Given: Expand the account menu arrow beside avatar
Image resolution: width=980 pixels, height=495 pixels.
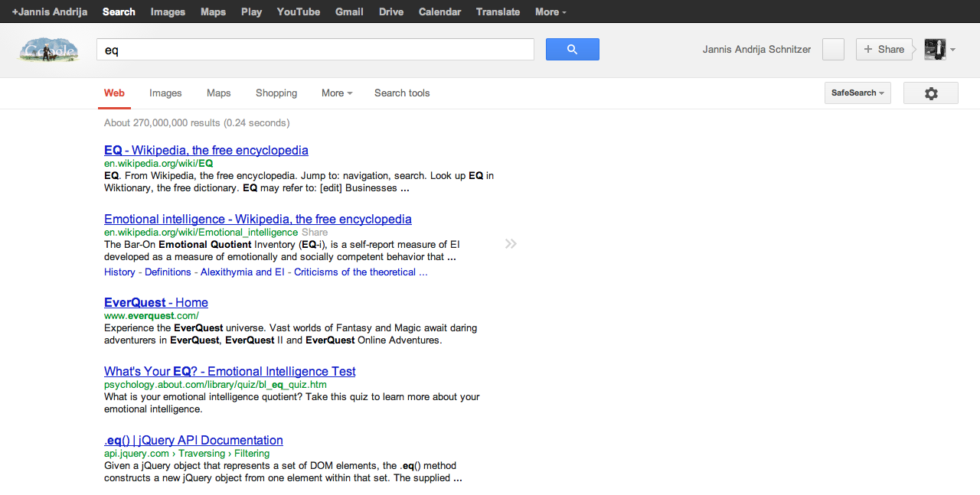Looking at the screenshot, I should pos(952,50).
